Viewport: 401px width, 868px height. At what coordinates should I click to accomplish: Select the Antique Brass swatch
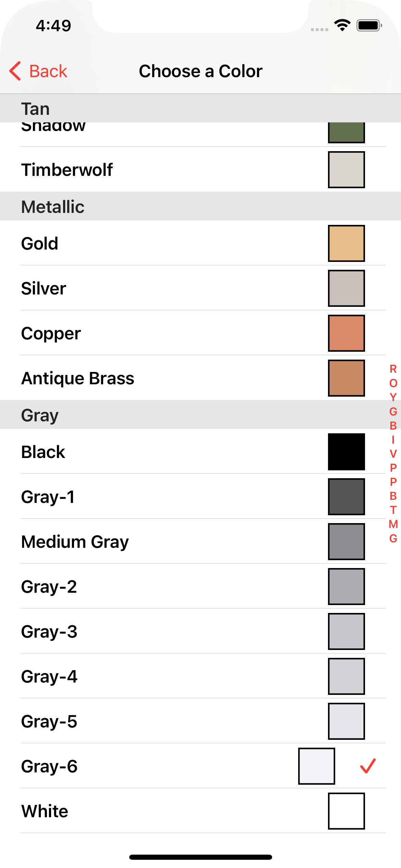pos(346,378)
